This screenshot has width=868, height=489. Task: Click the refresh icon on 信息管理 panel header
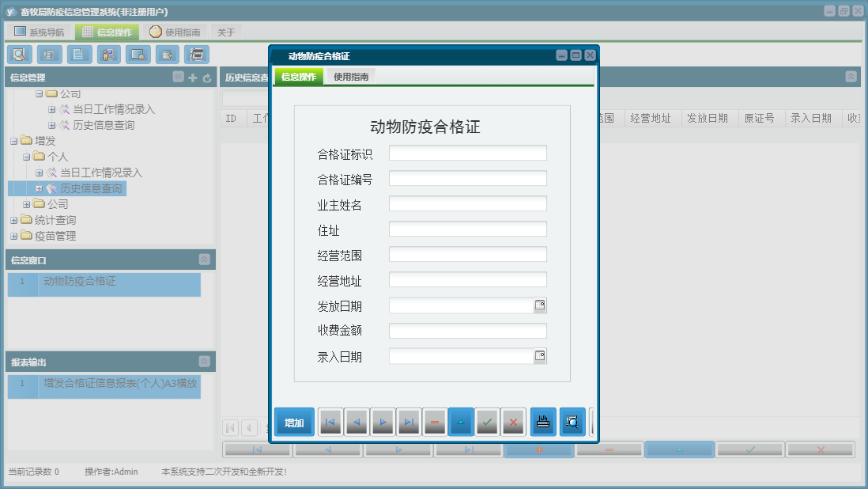pos(206,77)
